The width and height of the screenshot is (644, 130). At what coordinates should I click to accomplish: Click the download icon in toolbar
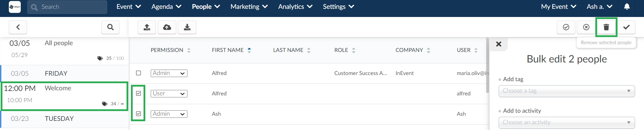tap(187, 27)
